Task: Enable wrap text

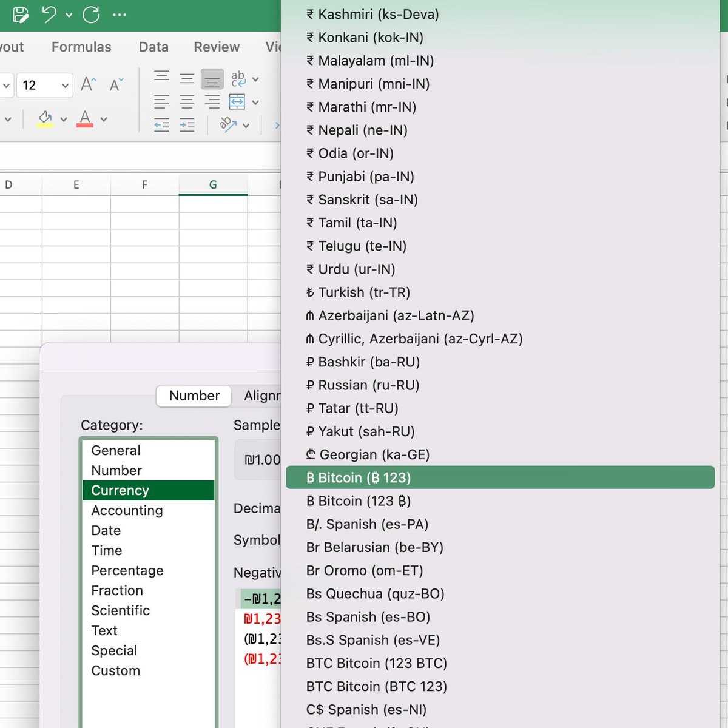Action: tap(237, 78)
